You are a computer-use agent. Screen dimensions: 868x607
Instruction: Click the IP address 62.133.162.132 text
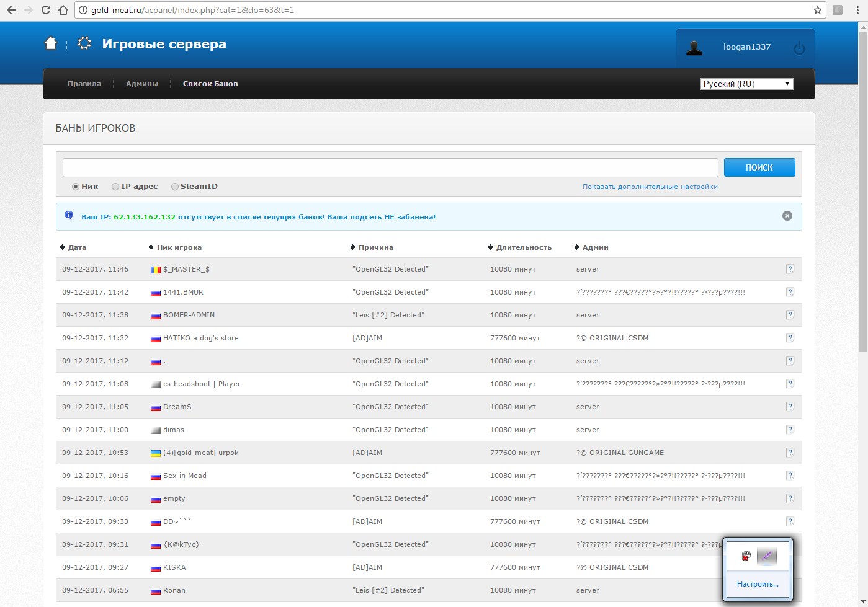145,217
